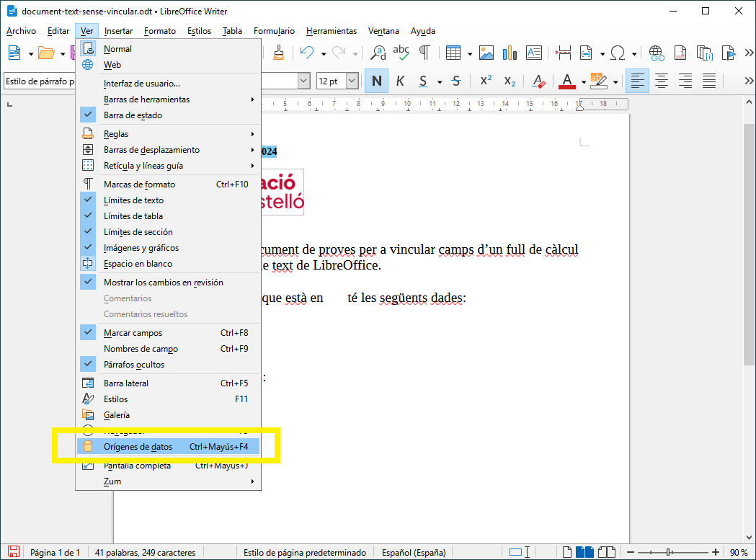Choose Interfaz de usuario menu entry
The height and width of the screenshot is (560, 756).
(168, 83)
